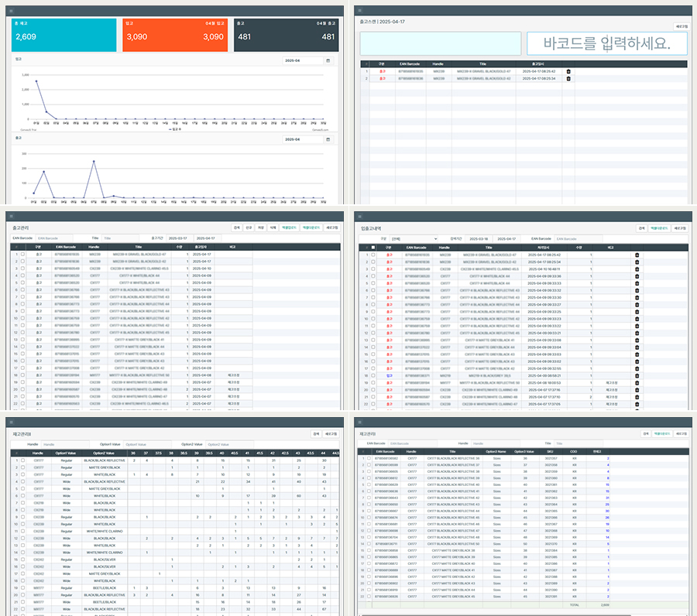
Task: Click trash icon for row 3 in 입출고내역
Action: tap(637, 269)
